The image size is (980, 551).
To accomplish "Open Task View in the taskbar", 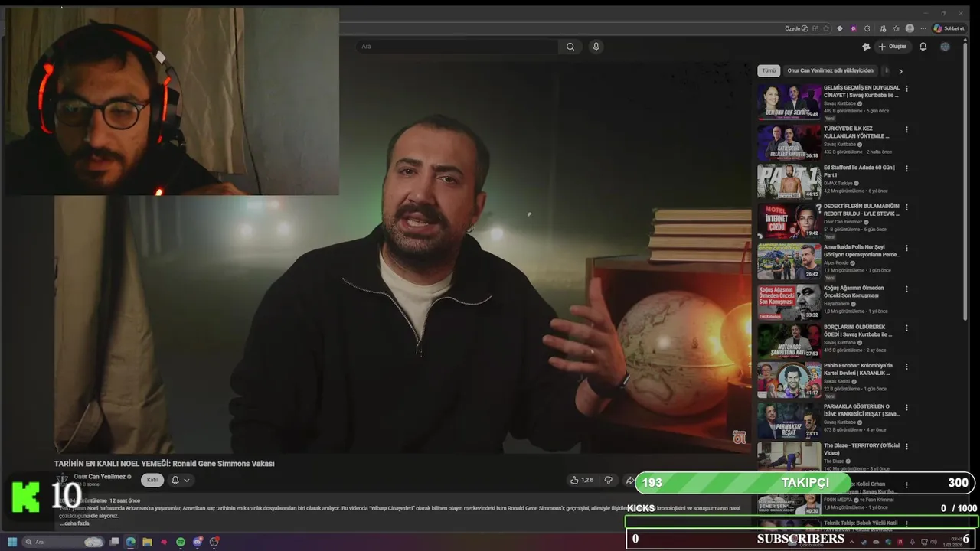I will pos(114,542).
